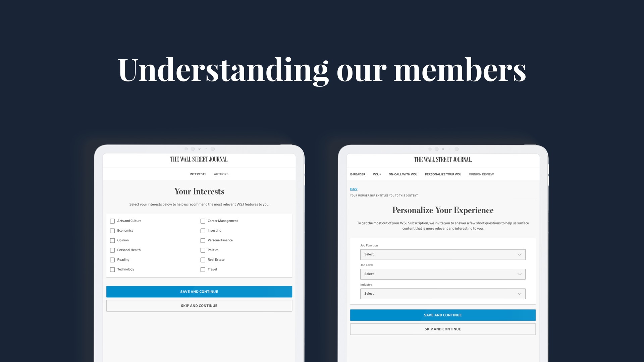Select the OPINION REVIEW tab
The width and height of the screenshot is (644, 362).
[x=482, y=174]
